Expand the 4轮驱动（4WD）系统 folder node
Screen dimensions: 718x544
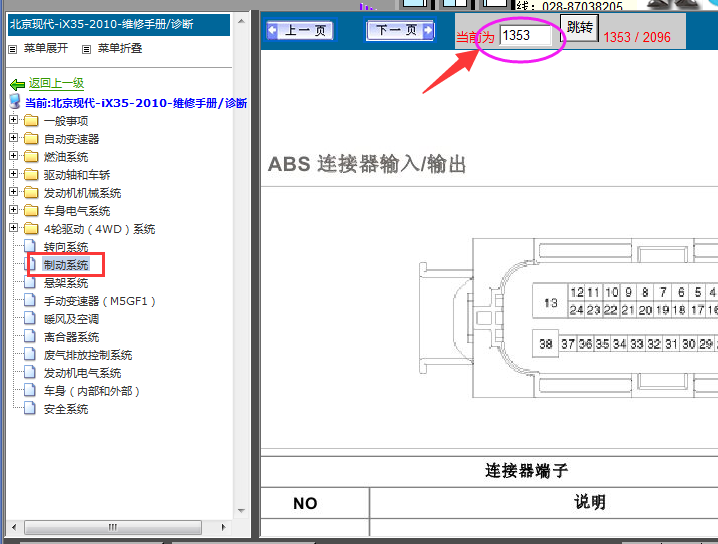13,228
